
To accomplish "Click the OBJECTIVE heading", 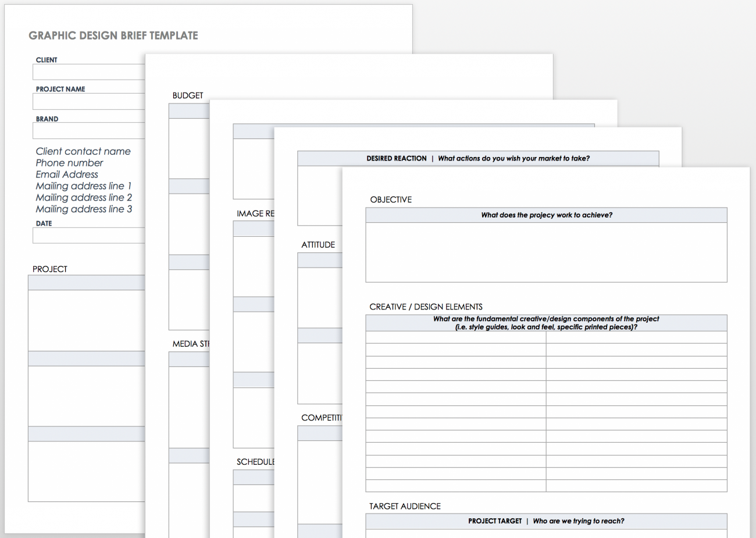I will coord(390,199).
